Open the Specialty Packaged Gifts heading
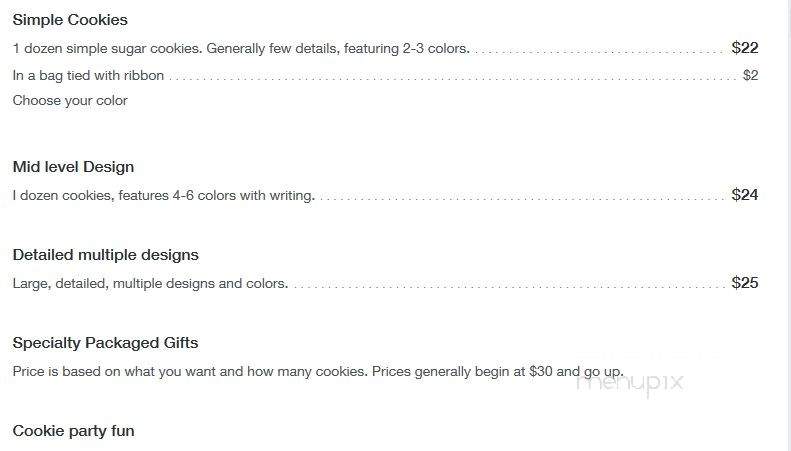The image size is (791, 451). coord(105,343)
